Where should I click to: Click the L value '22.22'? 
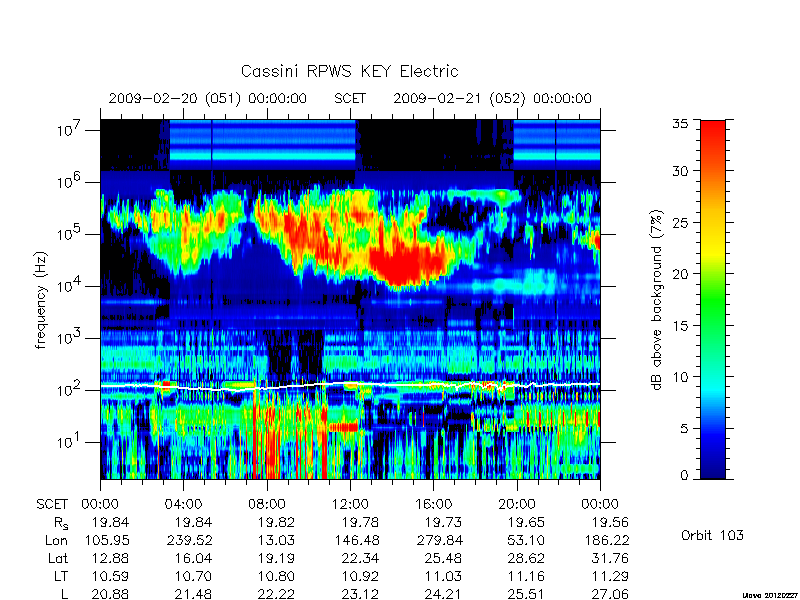point(276,594)
